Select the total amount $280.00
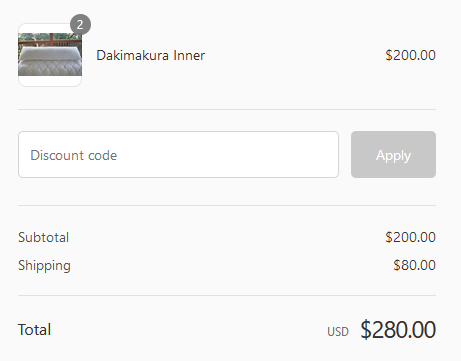Viewport: 461px width, 361px height. pyautogui.click(x=398, y=330)
